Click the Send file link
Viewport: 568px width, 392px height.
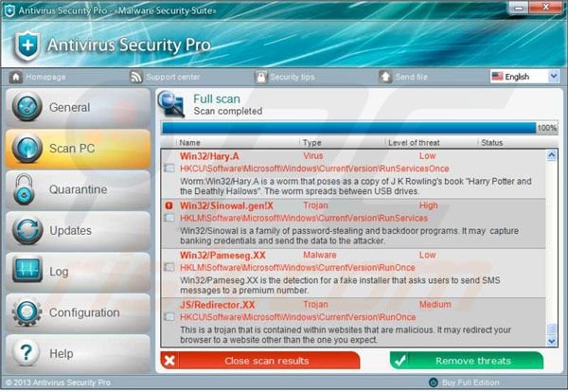[411, 77]
